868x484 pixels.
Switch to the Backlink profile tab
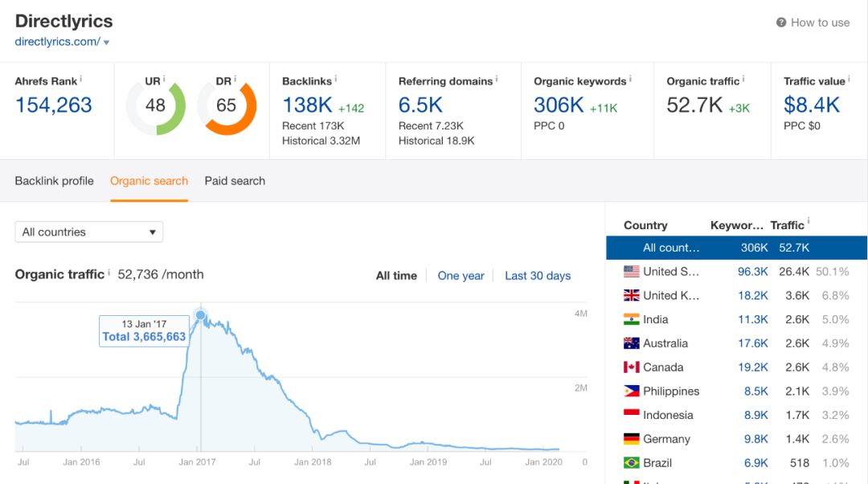click(54, 181)
